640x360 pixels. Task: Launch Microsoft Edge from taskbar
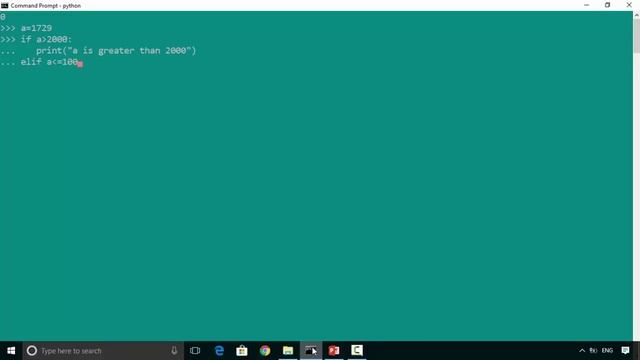point(219,351)
